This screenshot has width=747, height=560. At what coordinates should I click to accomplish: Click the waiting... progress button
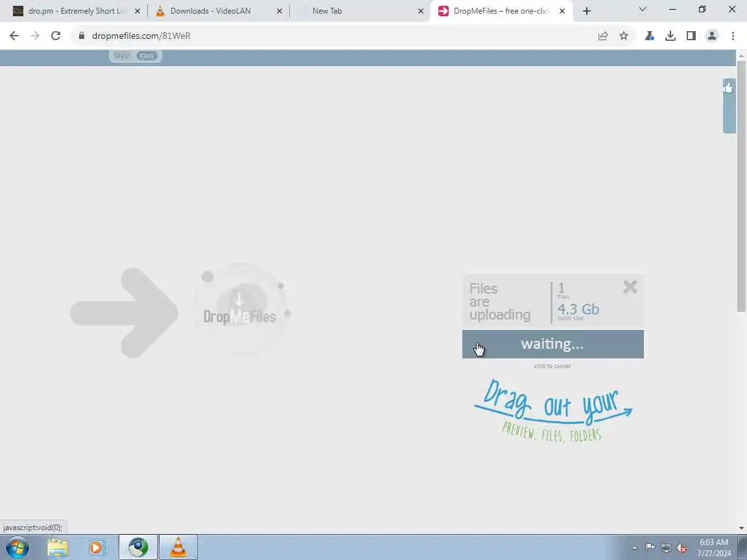click(x=552, y=344)
